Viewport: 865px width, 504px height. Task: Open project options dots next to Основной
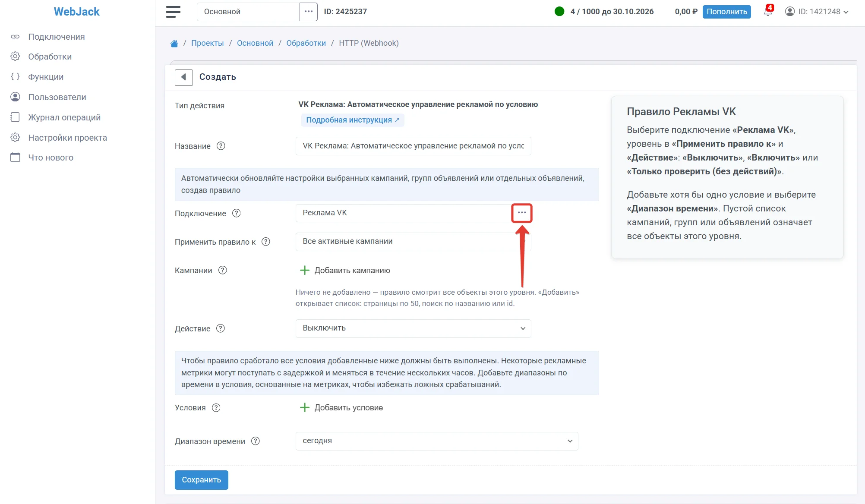308,12
